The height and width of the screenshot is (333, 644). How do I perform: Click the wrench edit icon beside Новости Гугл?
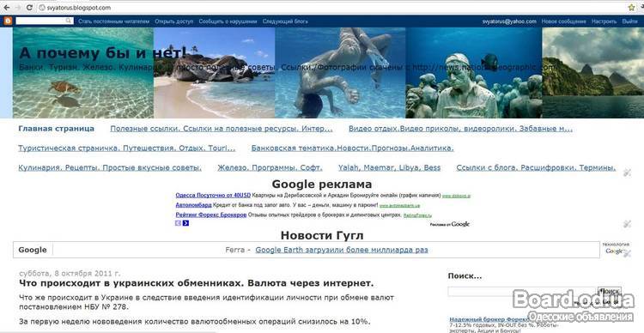[627, 254]
